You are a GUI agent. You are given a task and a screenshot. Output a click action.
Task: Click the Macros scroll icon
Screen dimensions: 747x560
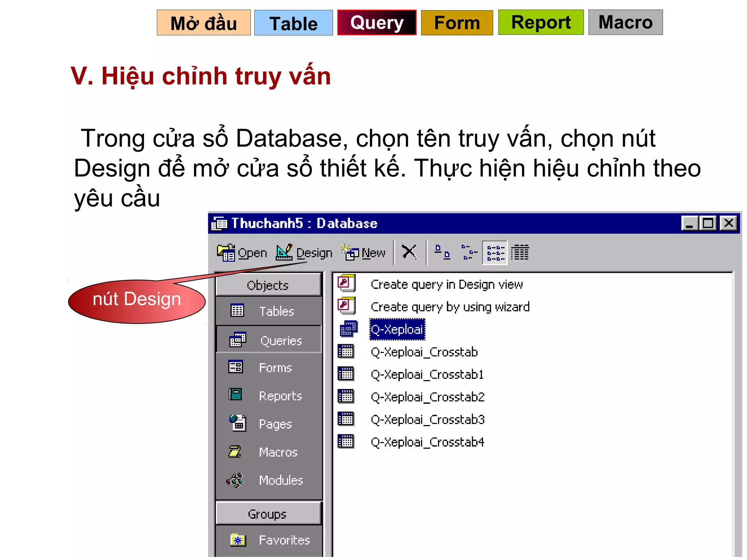point(235,451)
